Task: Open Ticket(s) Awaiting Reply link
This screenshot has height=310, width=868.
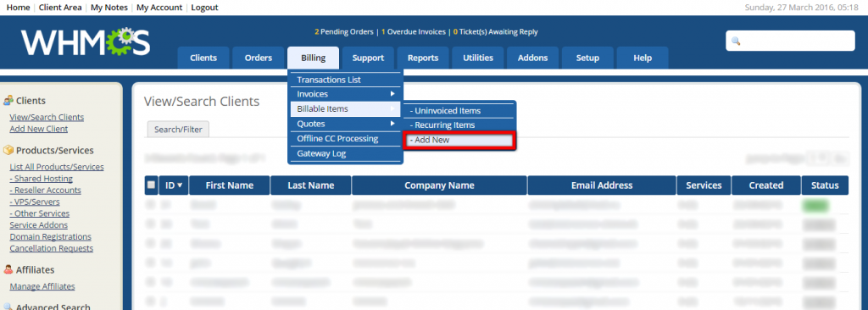Action: [495, 32]
